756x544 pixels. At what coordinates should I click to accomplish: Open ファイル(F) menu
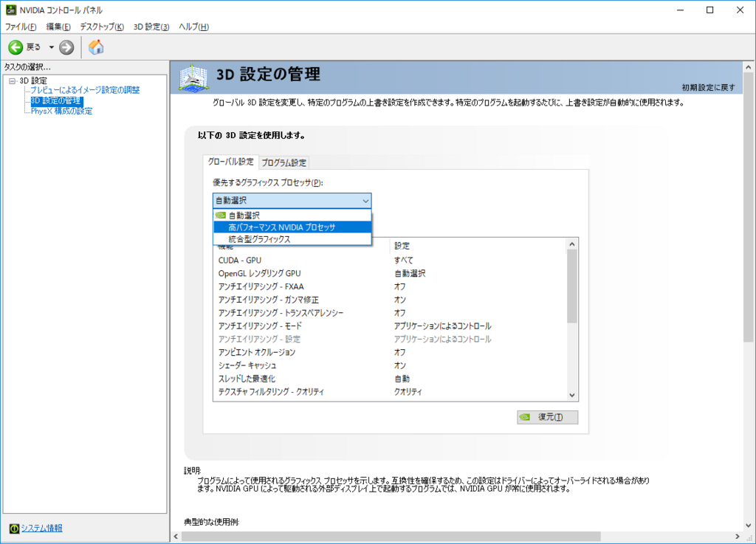coord(21,27)
